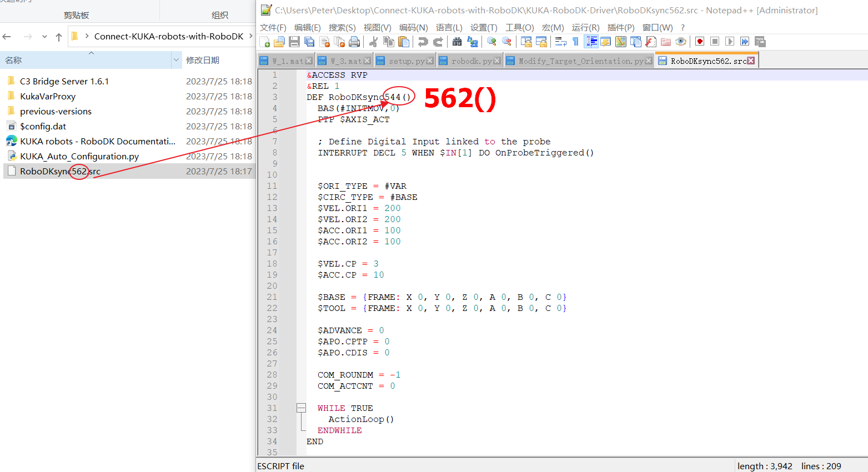The width and height of the screenshot is (868, 472).
Task: Click the Print icon in toolbar
Action: [354, 42]
